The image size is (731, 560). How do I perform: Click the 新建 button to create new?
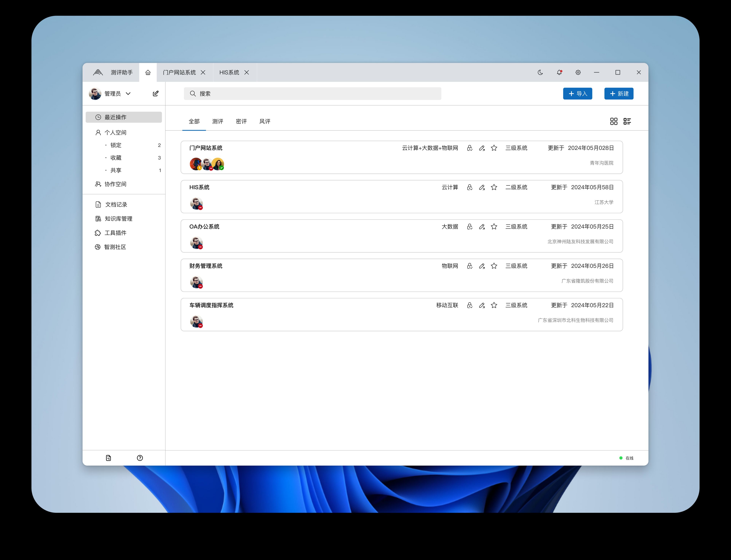[x=618, y=94]
